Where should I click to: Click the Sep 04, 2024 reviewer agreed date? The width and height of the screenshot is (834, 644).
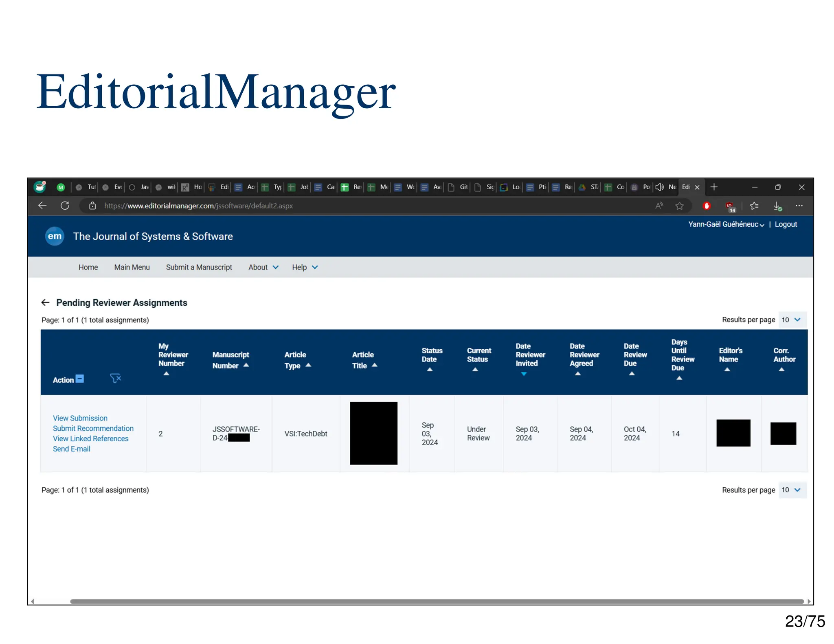pos(581,434)
